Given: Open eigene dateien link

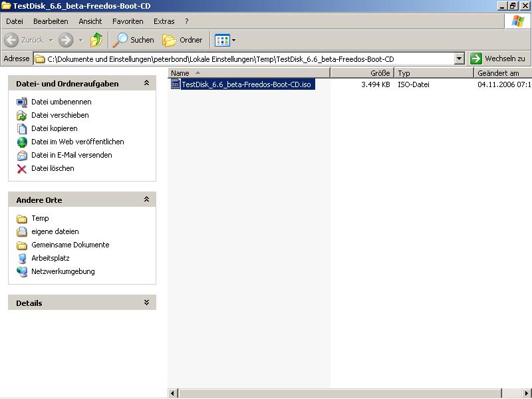Looking at the screenshot, I should pos(55,231).
